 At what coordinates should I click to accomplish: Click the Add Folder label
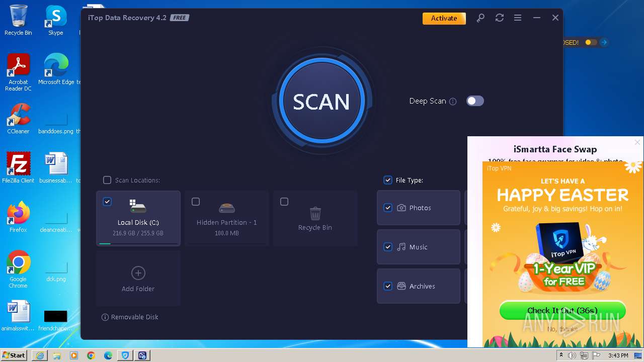[138, 289]
